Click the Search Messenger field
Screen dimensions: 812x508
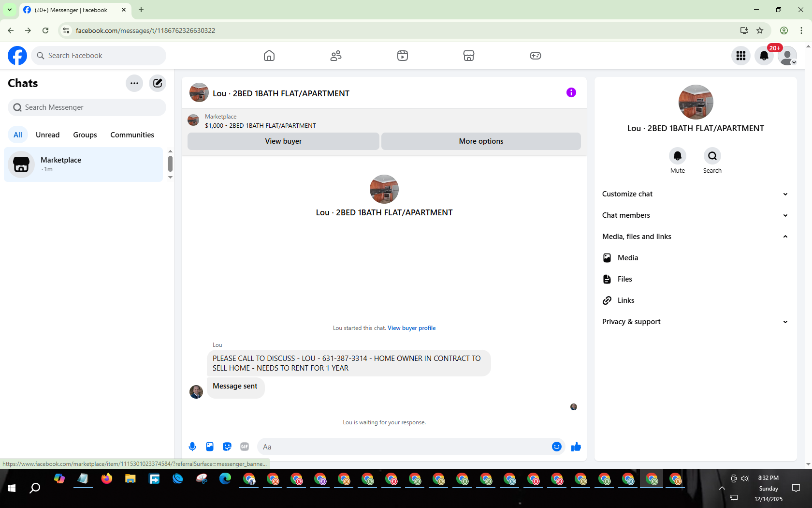point(87,107)
